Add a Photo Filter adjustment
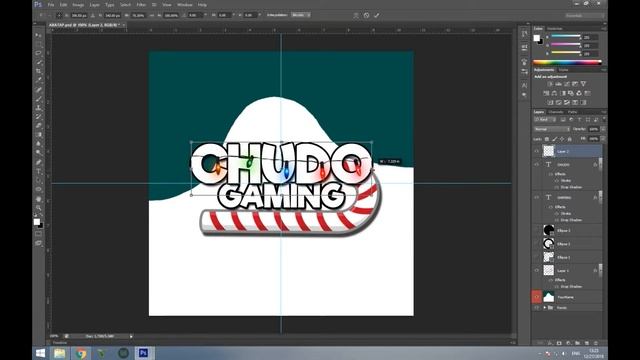The height and width of the screenshot is (360, 640). [x=571, y=93]
